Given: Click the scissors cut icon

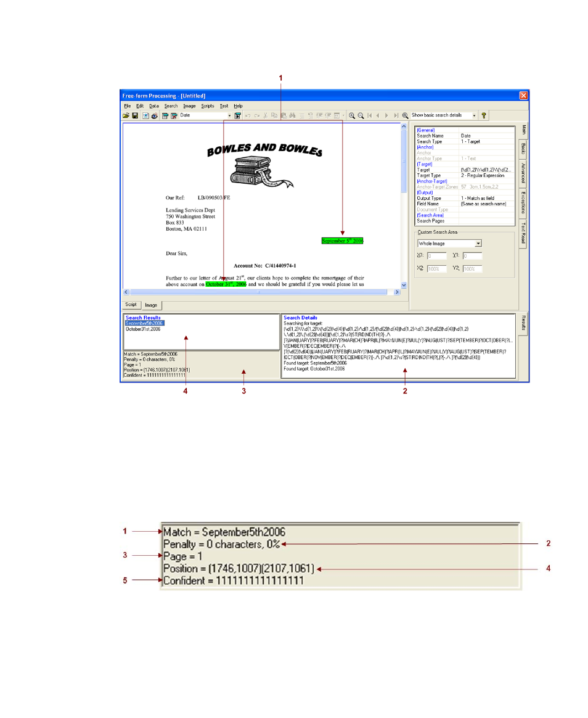Looking at the screenshot, I should click(x=266, y=116).
